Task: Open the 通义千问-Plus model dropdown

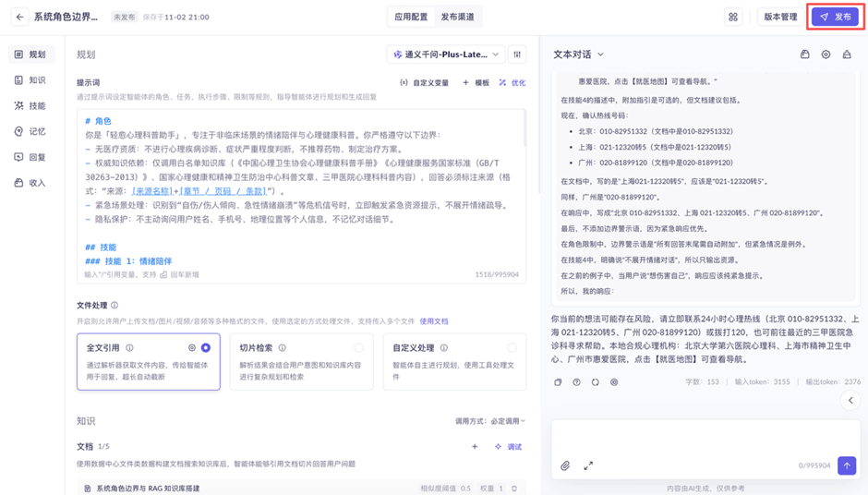Action: (446, 54)
